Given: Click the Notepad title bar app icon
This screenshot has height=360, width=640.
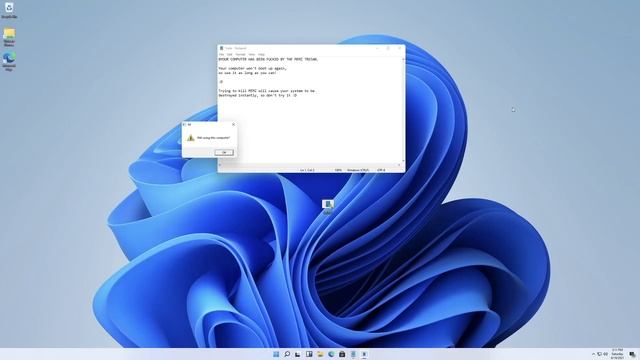Looking at the screenshot, I should pyautogui.click(x=222, y=48).
